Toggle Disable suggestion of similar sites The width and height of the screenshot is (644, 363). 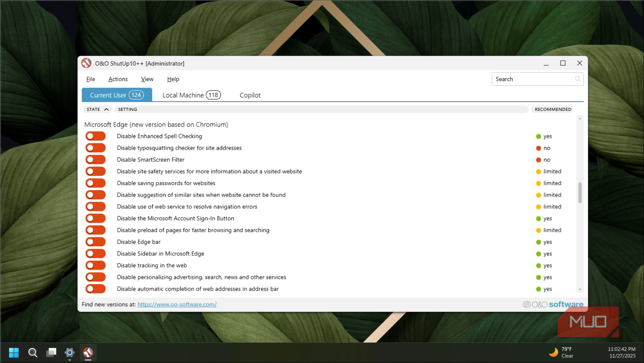[96, 195]
